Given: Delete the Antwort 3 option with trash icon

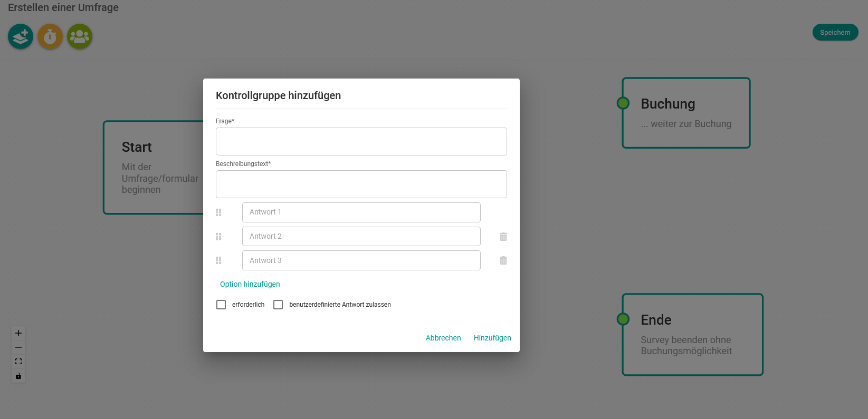Looking at the screenshot, I should click(503, 260).
